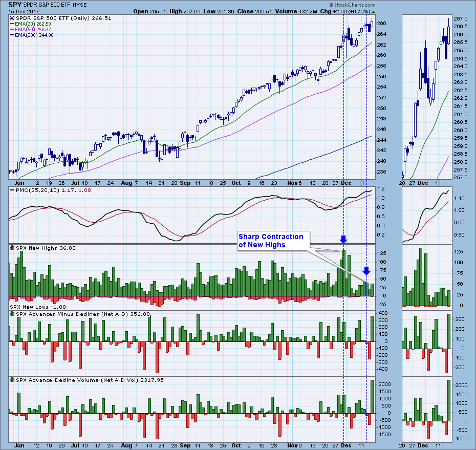Image resolution: width=476 pixels, height=450 pixels.
Task: Click the Low 265.39 value
Action: [219, 12]
